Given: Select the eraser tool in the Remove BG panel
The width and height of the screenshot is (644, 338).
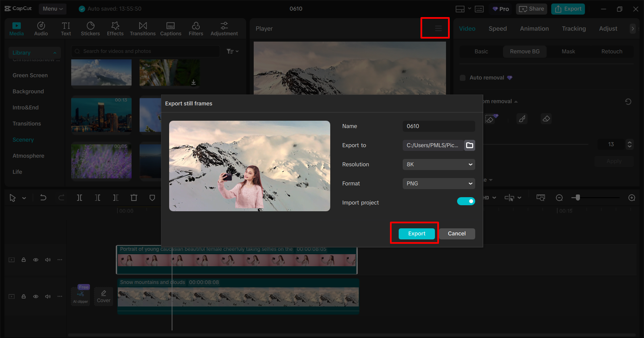Looking at the screenshot, I should [546, 118].
